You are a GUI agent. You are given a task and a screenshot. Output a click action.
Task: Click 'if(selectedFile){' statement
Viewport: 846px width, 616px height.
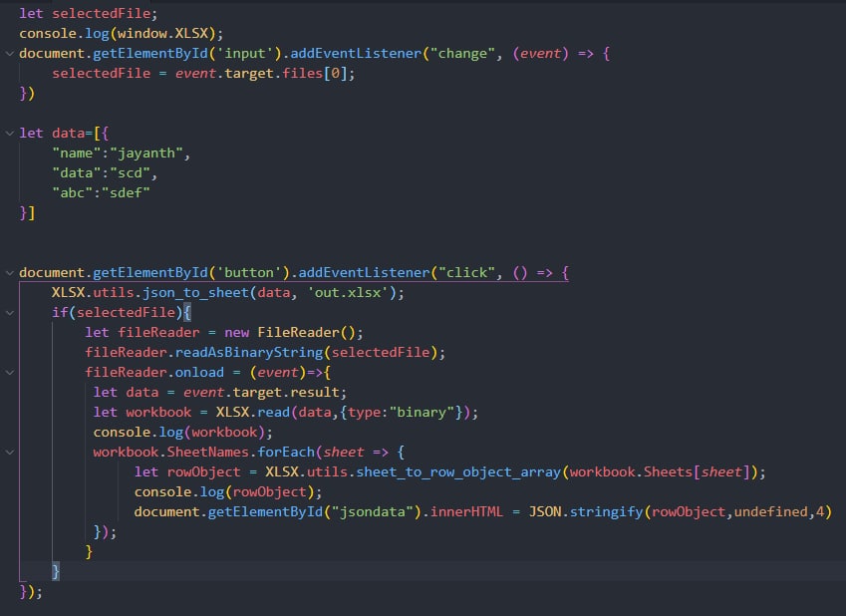tap(122, 313)
